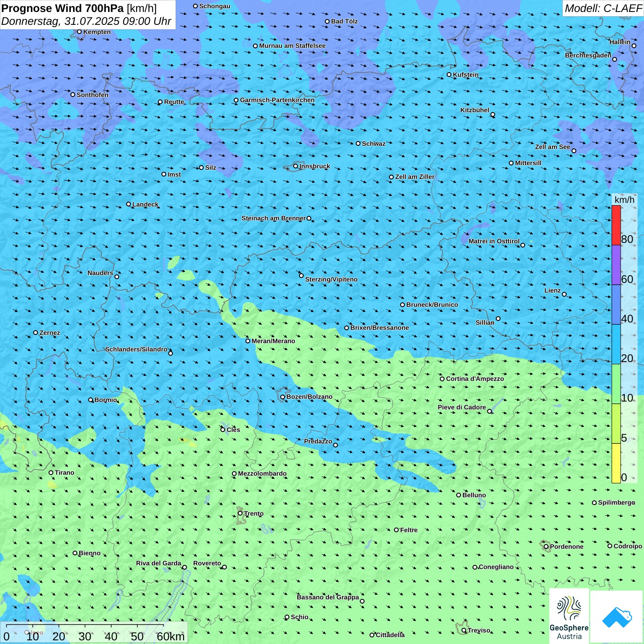This screenshot has width=644, height=644.
Task: Click the forecast date "Donnerstag, 31.07.2025 09:00 Uhr"
Action: coord(86,21)
